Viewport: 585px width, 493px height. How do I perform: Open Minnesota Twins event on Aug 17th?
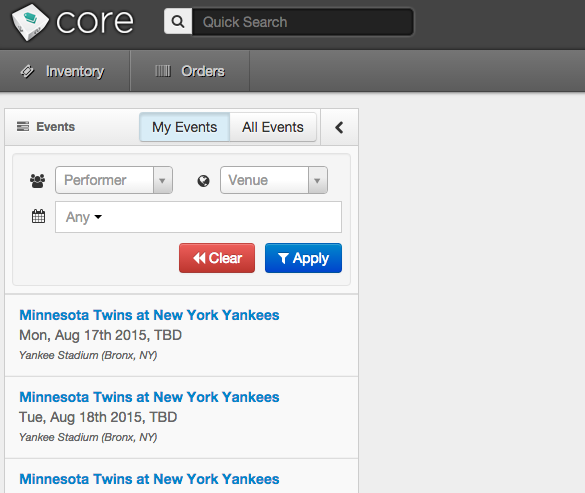click(x=149, y=315)
